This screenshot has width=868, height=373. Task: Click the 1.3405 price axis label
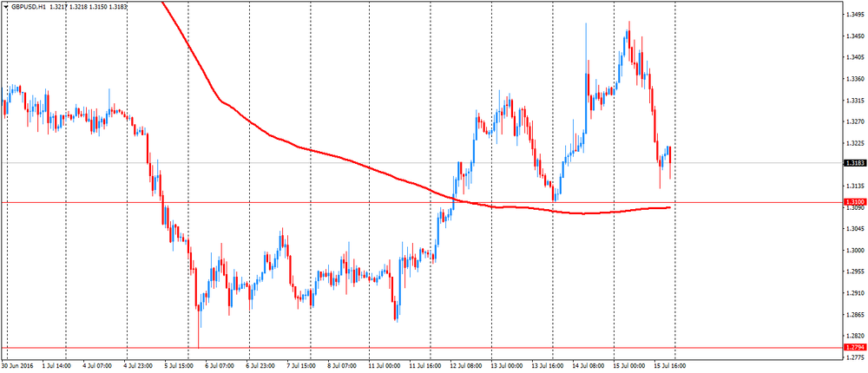855,57
